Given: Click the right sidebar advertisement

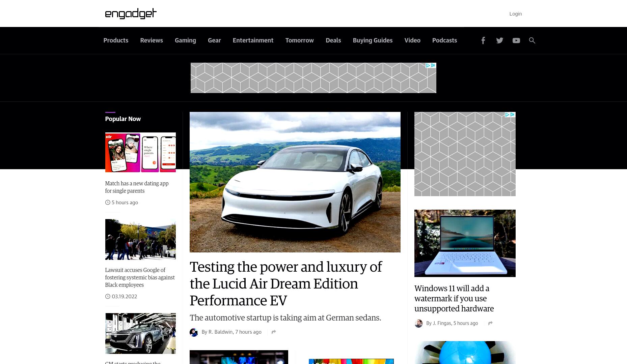Looking at the screenshot, I should 465,154.
